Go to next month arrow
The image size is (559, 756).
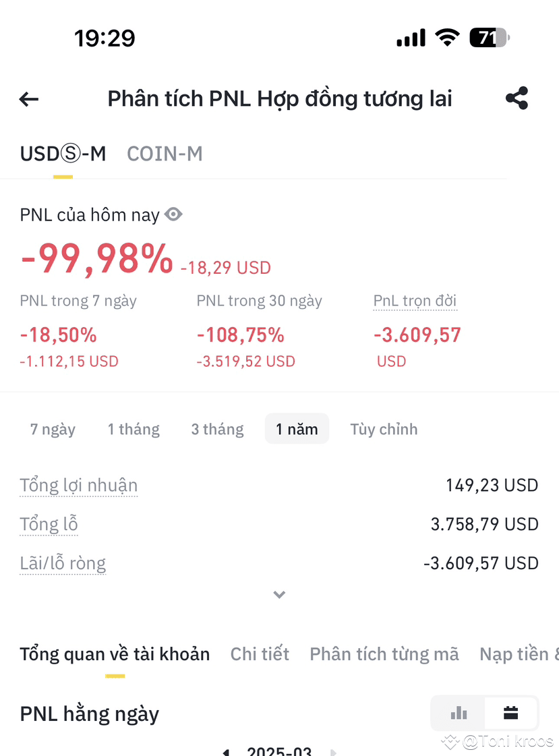coord(333,752)
